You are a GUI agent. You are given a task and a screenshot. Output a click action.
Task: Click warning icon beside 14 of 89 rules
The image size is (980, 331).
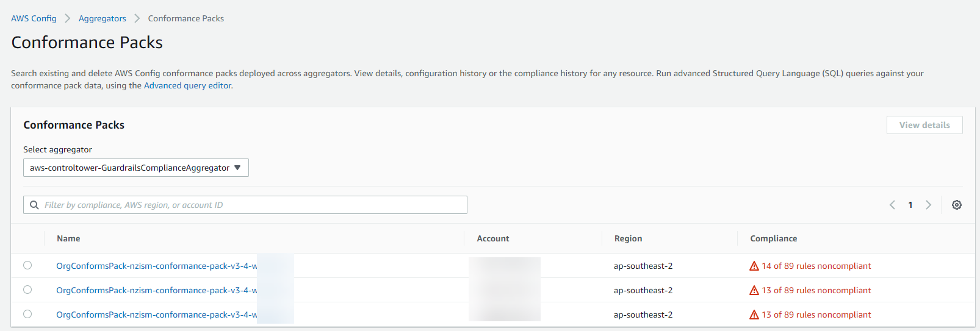click(754, 266)
